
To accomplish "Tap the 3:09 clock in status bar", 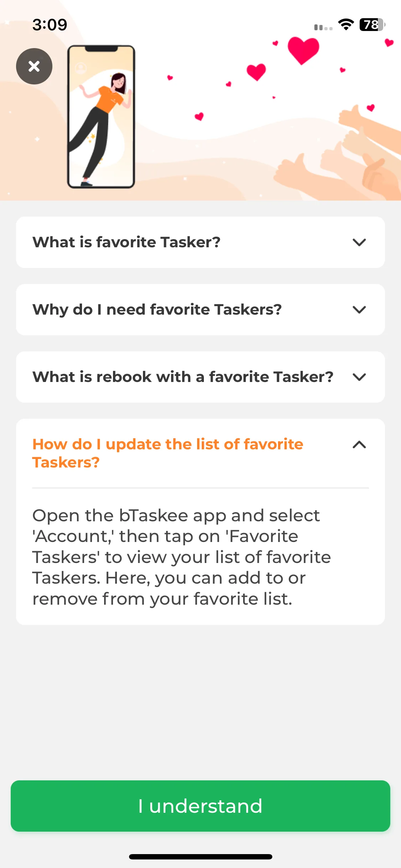I will coord(50,25).
